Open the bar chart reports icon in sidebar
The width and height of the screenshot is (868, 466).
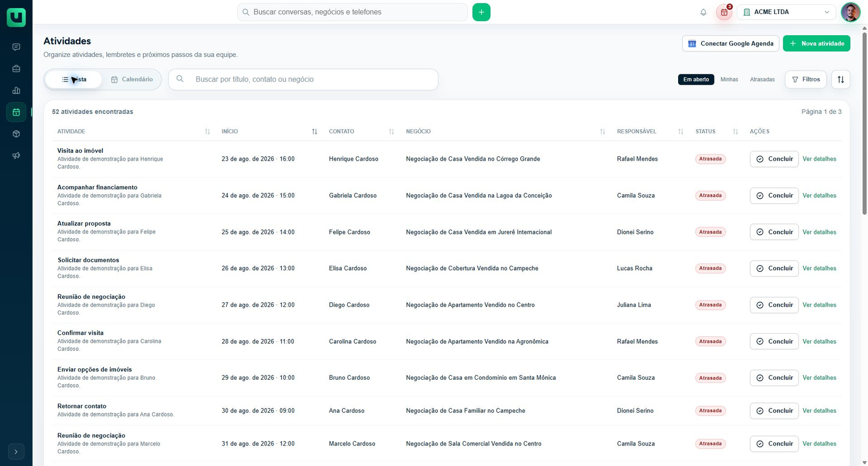tap(16, 91)
